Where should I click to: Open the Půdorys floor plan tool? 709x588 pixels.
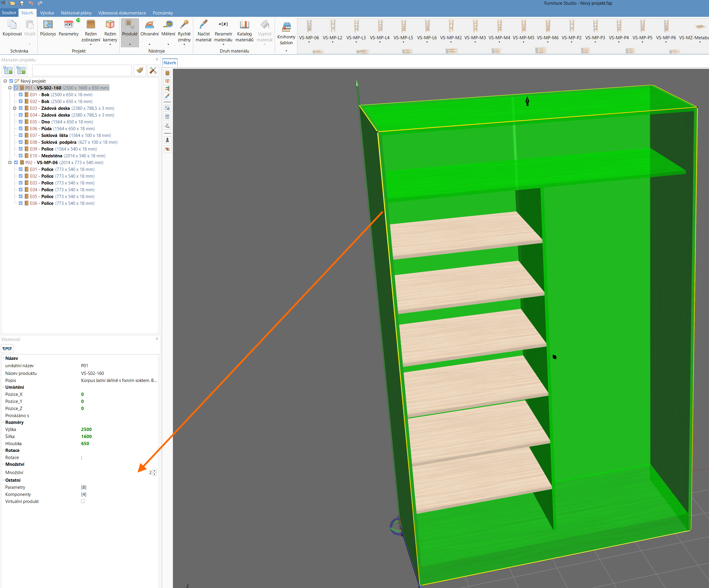(48, 28)
